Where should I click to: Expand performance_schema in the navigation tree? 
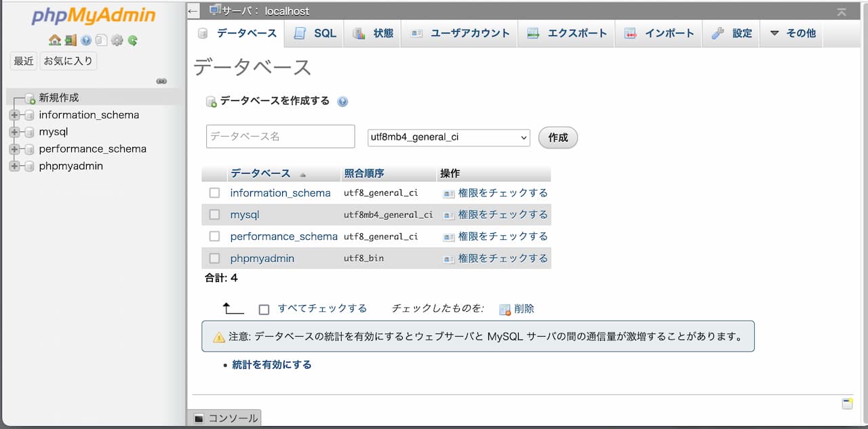(x=14, y=149)
